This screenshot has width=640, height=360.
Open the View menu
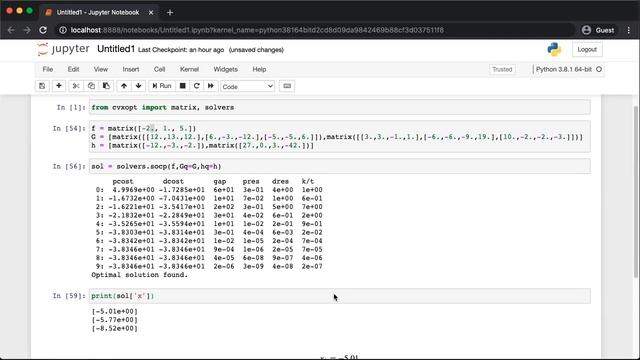101,69
